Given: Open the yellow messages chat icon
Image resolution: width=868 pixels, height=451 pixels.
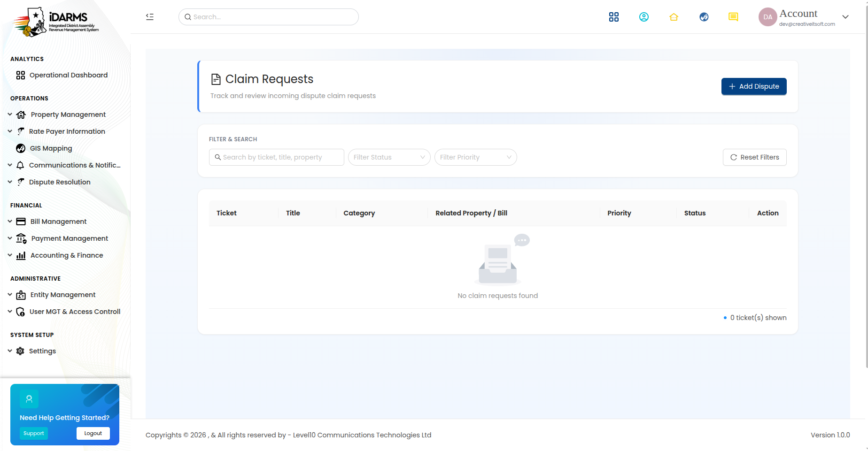Looking at the screenshot, I should coord(733,17).
